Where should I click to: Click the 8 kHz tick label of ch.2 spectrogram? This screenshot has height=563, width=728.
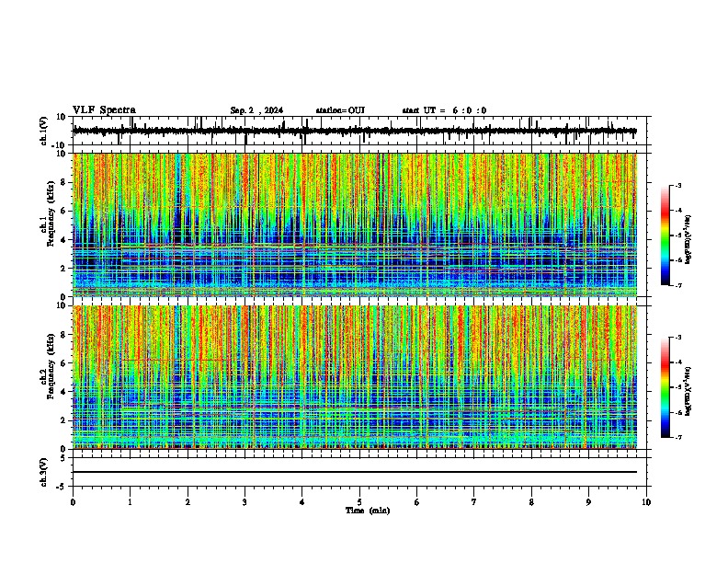pyautogui.click(x=64, y=335)
